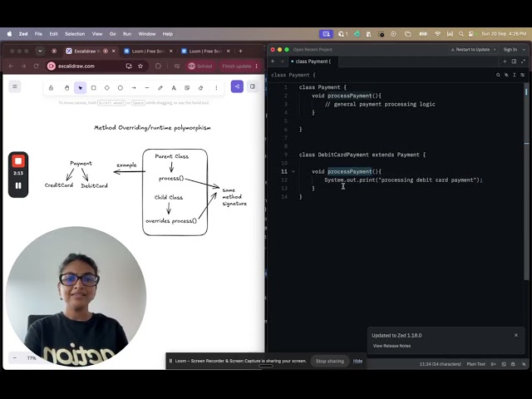Open Zed editor controls settings icon
532x399 pixels.
523,75
